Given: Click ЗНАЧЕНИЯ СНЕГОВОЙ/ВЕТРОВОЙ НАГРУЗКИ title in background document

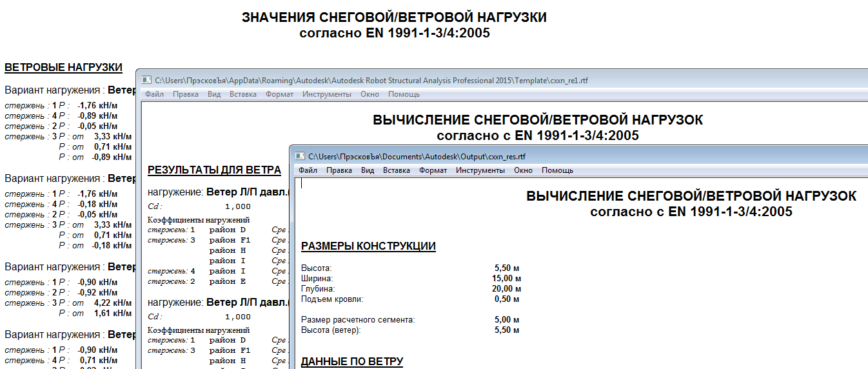Looking at the screenshot, I should [x=394, y=18].
